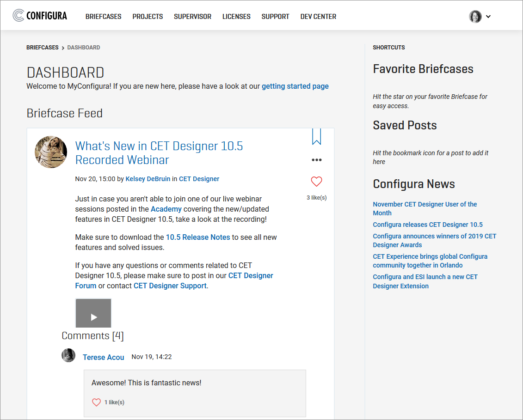Viewport: 523px width, 420px height.
Task: Open the Projects menu
Action: (x=148, y=17)
